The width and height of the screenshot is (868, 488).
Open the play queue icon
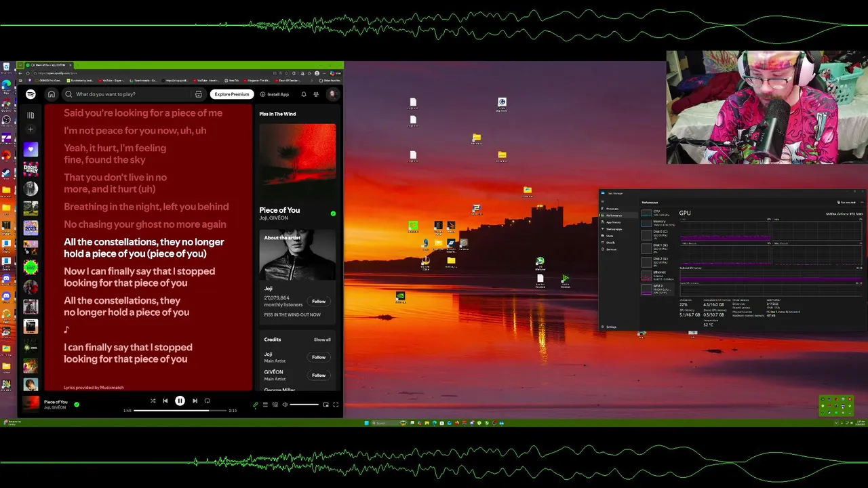pyautogui.click(x=265, y=405)
